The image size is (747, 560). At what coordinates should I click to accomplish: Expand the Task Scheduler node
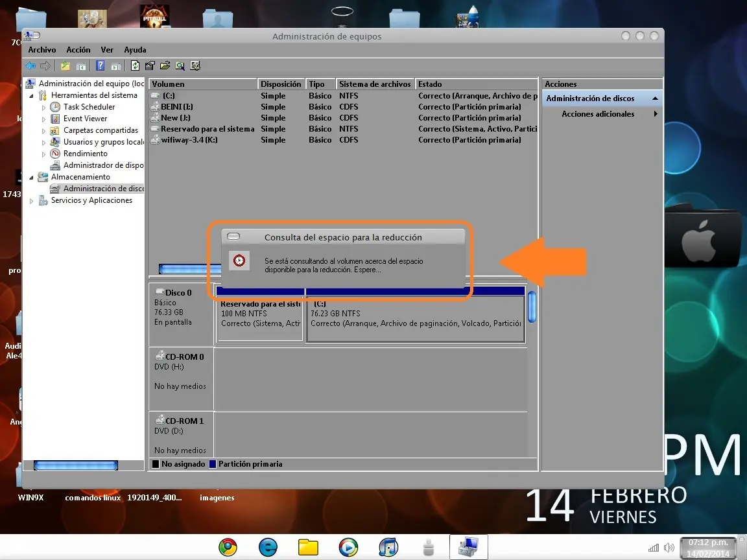pos(44,108)
